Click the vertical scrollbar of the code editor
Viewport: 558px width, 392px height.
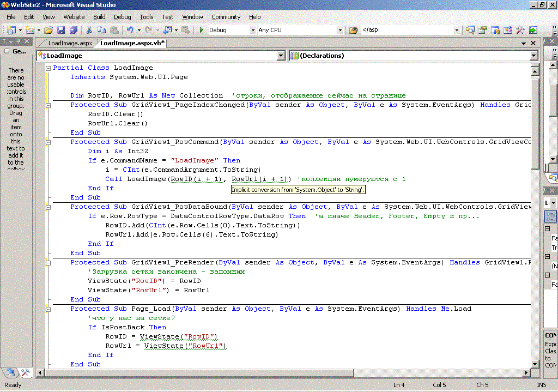(535, 218)
